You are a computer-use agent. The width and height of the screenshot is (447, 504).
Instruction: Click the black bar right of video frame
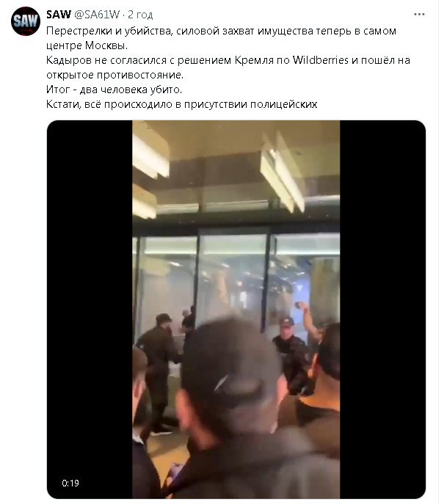382,309
